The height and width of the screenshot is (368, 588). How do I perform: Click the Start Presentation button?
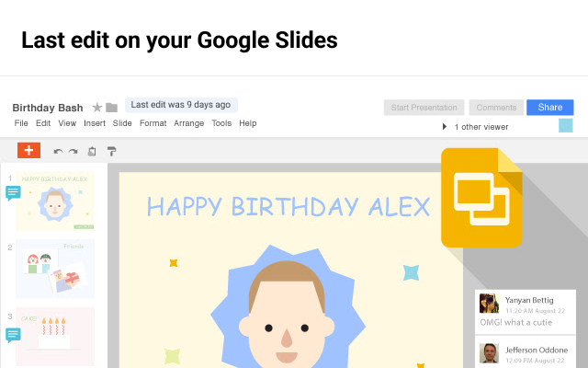coord(424,108)
